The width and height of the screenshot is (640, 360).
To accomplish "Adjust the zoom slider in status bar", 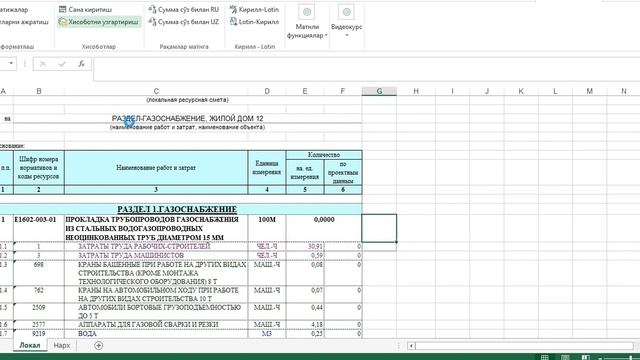I will [x=631, y=358].
